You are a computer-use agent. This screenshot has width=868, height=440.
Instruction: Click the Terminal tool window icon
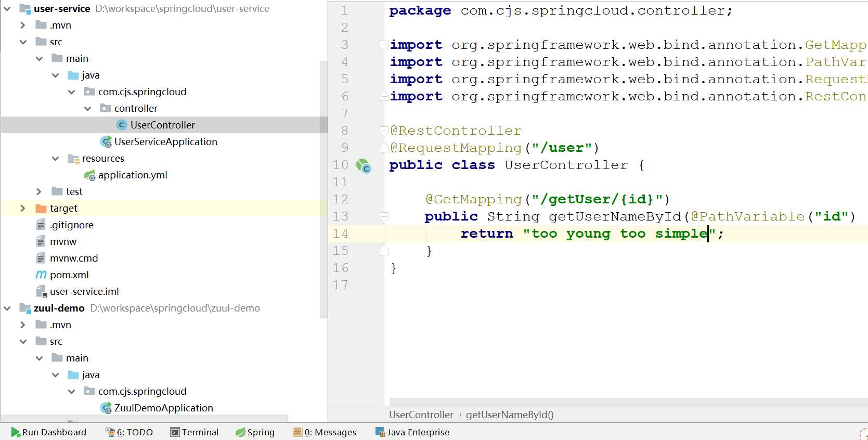(175, 432)
